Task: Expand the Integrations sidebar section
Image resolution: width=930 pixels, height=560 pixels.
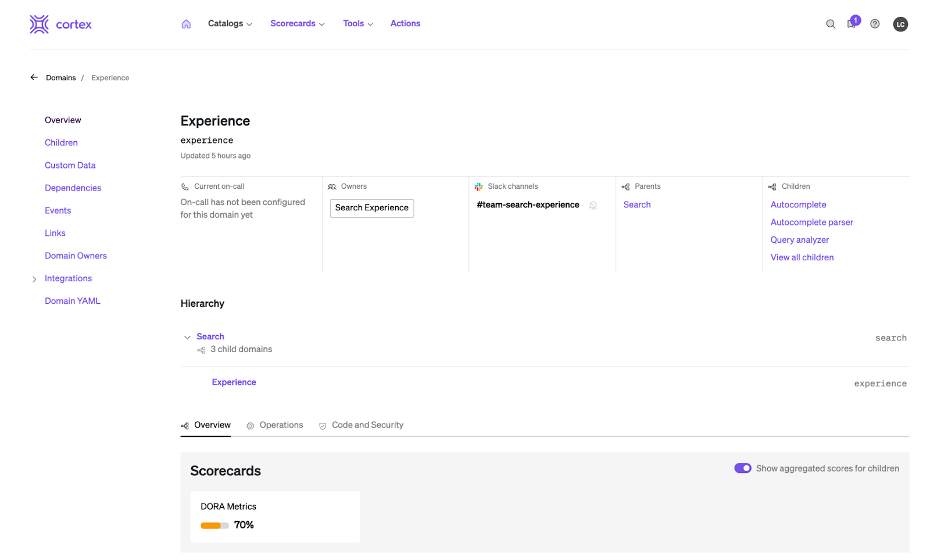Action: (x=34, y=279)
